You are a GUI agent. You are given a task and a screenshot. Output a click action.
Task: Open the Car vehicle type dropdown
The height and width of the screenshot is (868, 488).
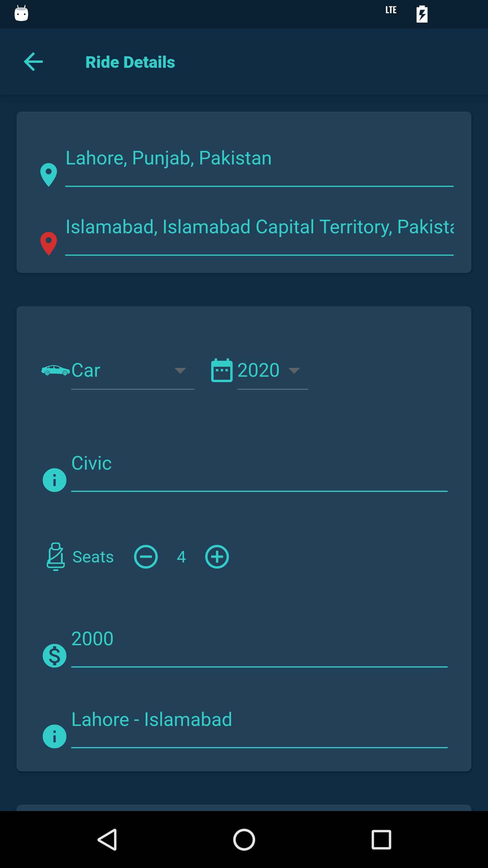click(x=132, y=370)
